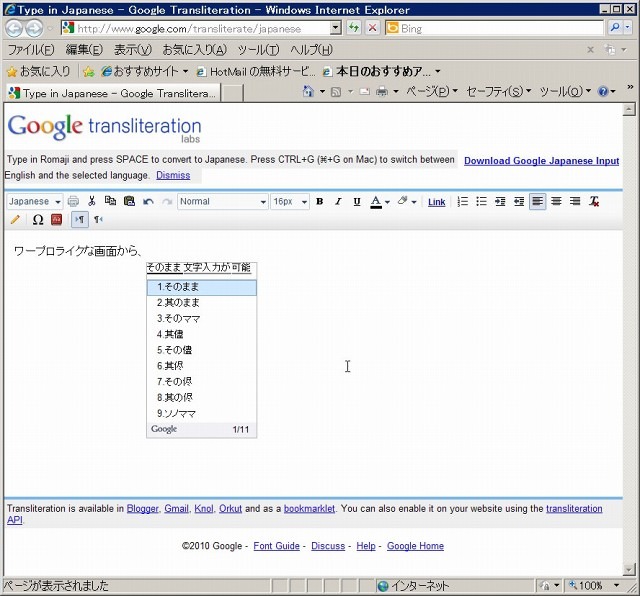Click the Print icon in editor toolbar
This screenshot has height=596, width=640.
click(73, 201)
